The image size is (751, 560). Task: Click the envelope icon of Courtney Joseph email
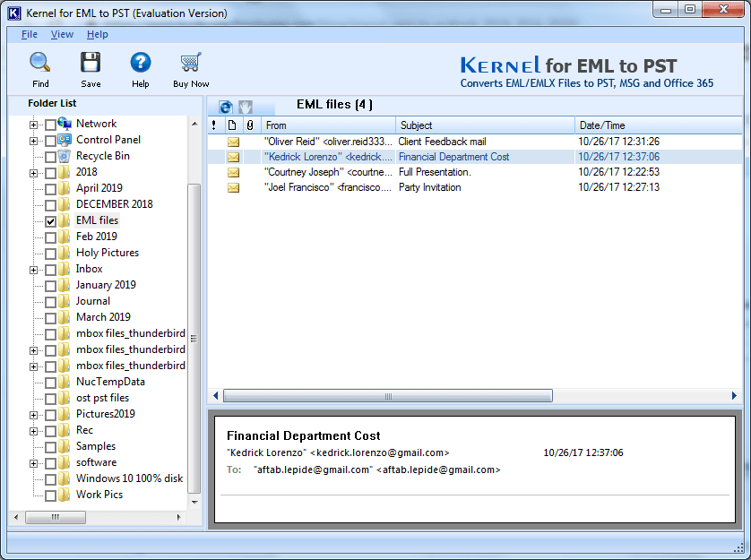coord(233,172)
